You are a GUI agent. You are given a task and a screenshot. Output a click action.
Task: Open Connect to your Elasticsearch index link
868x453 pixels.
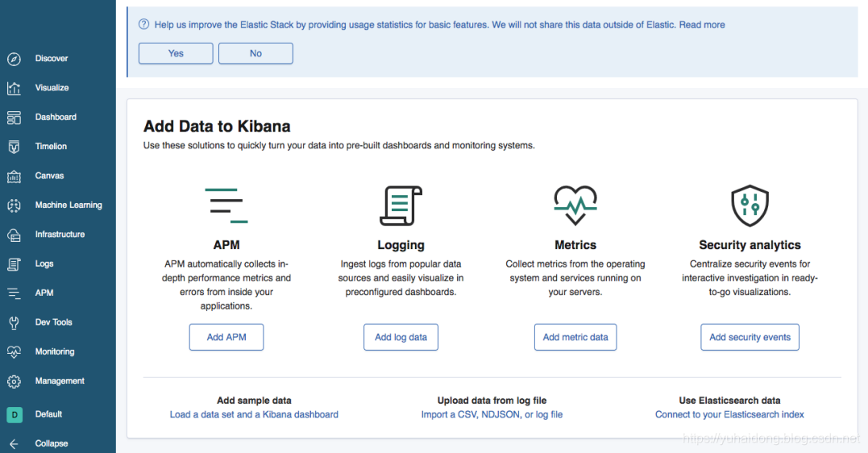click(x=729, y=414)
